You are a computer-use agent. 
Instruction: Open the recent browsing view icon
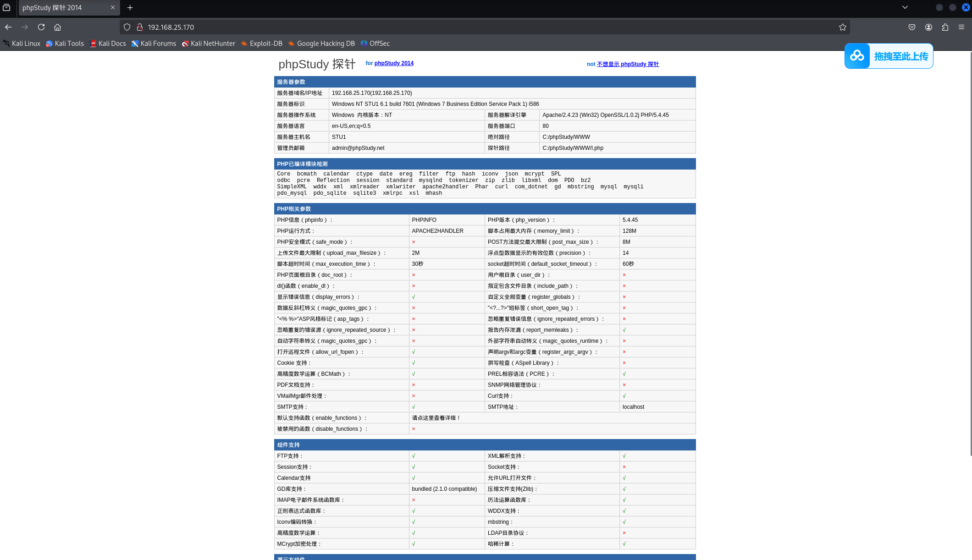pos(6,7)
